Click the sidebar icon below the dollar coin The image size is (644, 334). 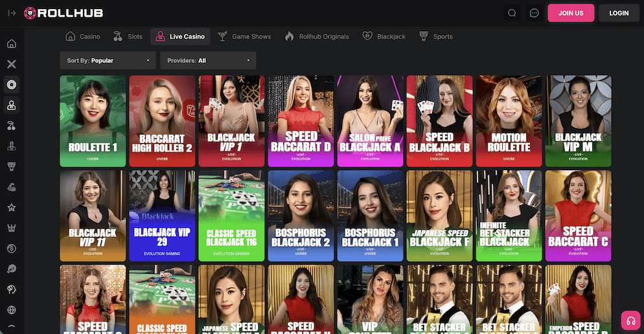point(12,269)
